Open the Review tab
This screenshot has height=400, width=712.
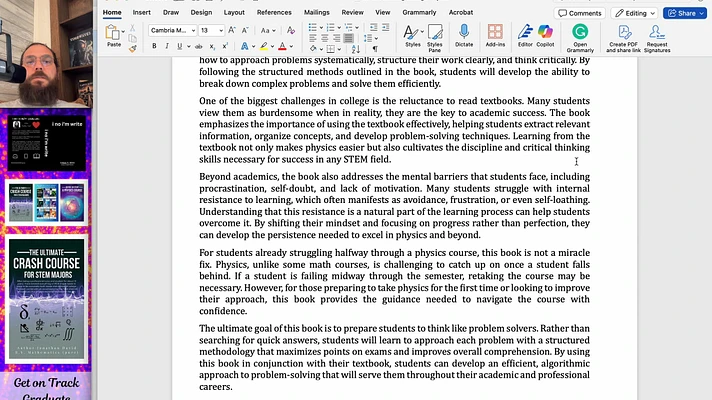(x=352, y=12)
